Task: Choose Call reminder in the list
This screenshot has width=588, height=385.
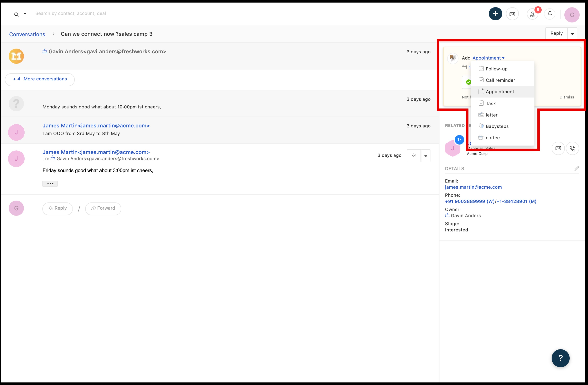Action: click(500, 80)
